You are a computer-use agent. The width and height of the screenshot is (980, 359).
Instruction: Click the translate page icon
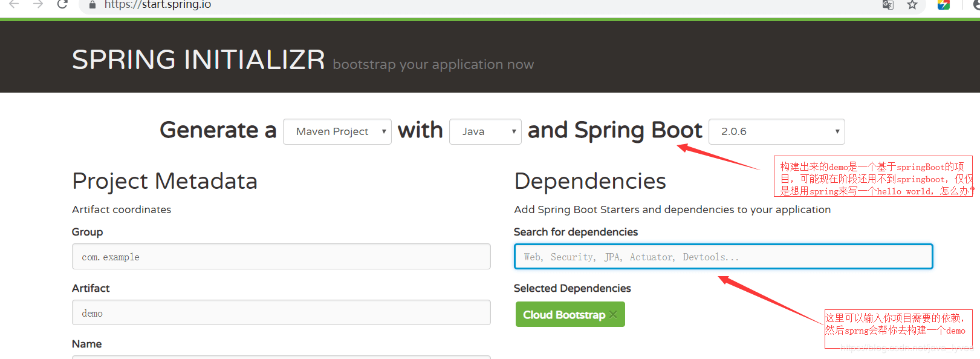[888, 5]
